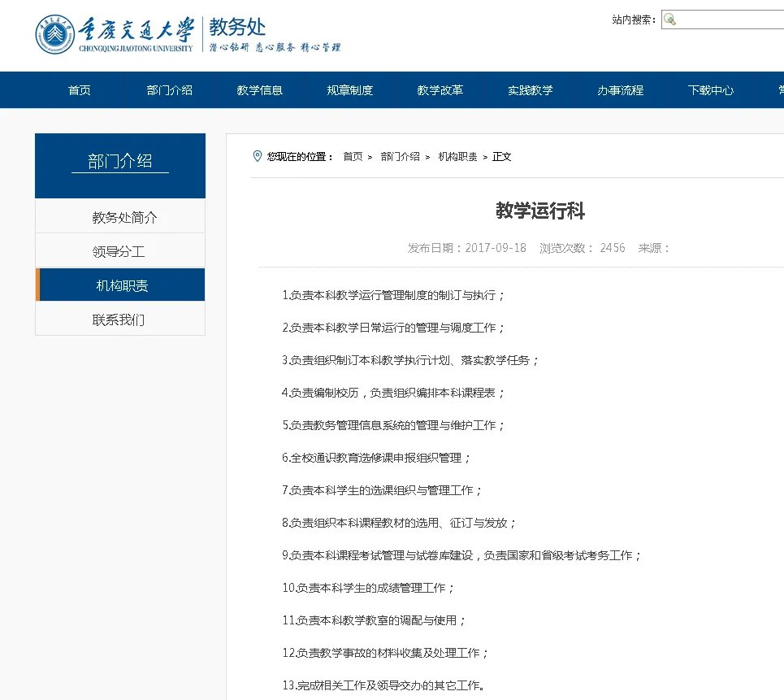784x700 pixels.
Task: Open the 办事流程 navigation menu
Action: point(620,90)
